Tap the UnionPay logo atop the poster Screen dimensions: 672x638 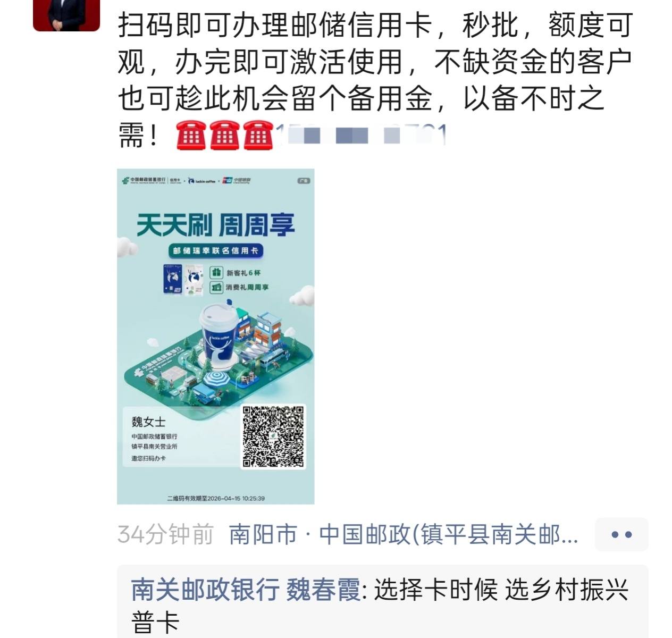click(236, 181)
